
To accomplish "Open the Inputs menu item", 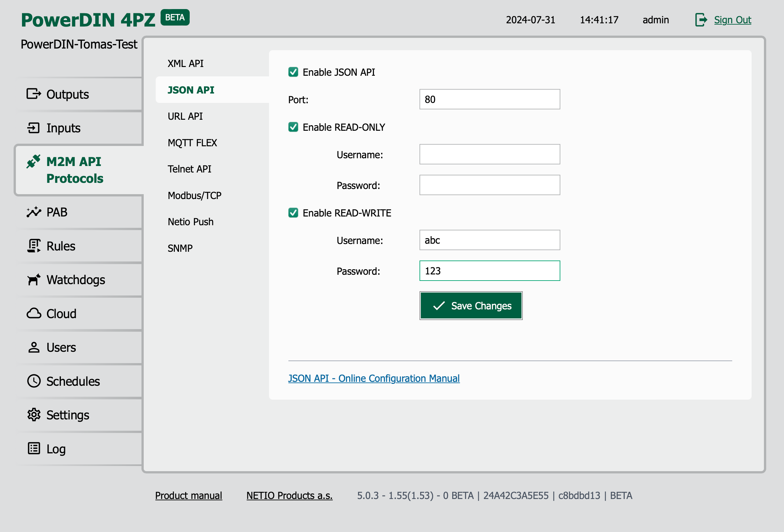I will pyautogui.click(x=79, y=128).
